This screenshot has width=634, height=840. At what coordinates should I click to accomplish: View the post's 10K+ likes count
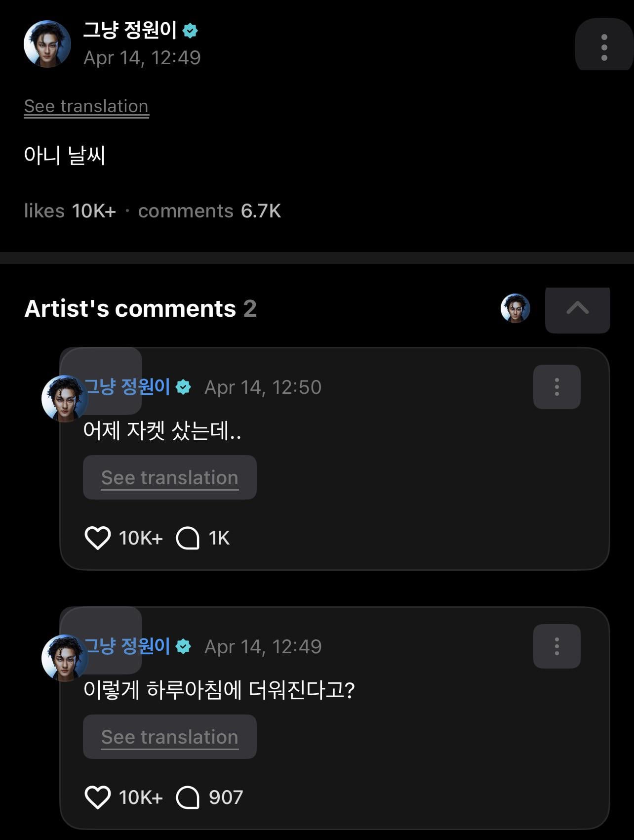click(70, 211)
